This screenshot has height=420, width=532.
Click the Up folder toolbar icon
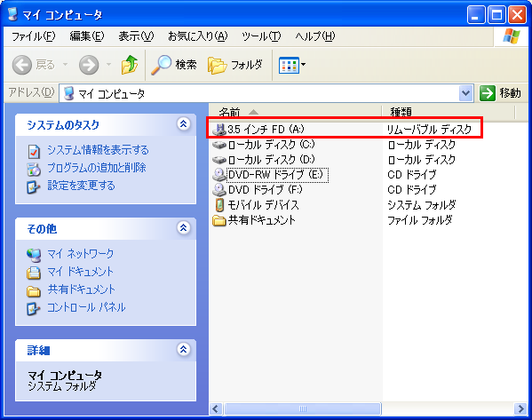pyautogui.click(x=130, y=65)
